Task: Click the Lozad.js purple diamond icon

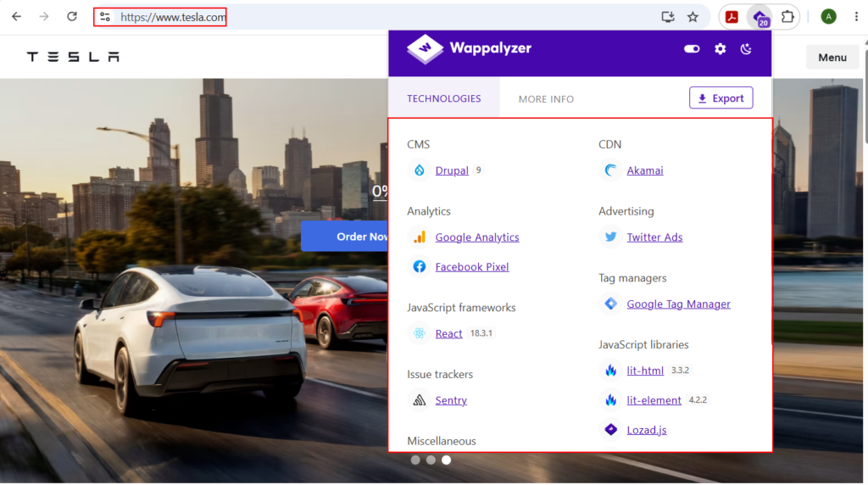Action: tap(610, 430)
